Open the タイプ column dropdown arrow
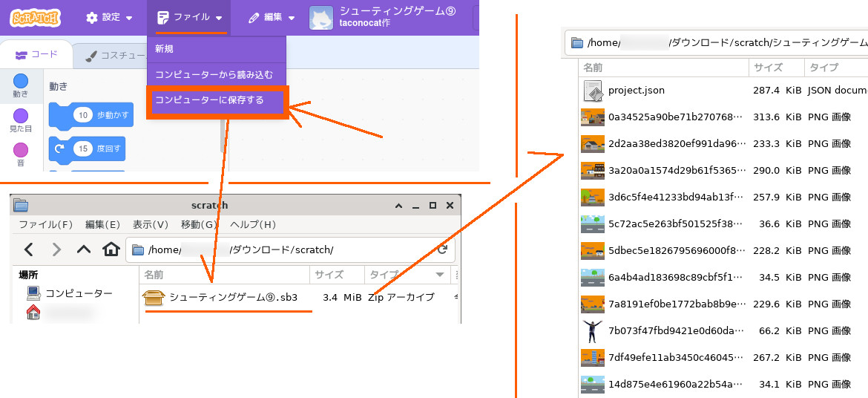 440,275
